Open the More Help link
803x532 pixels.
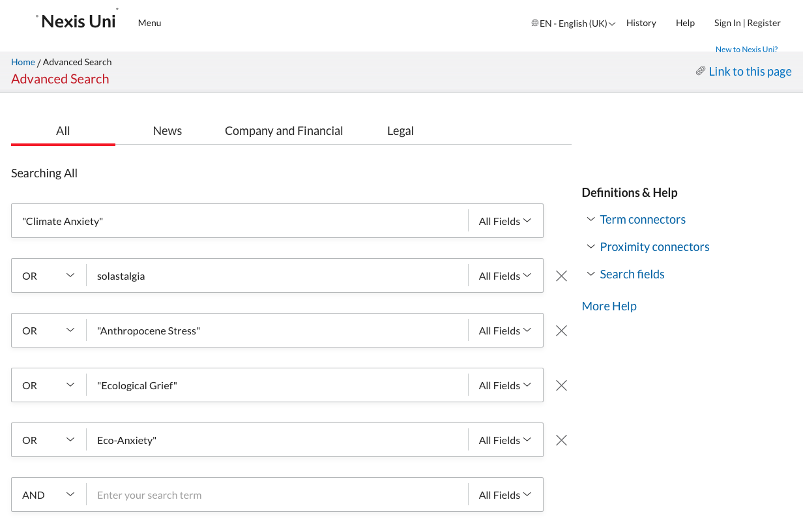coord(609,306)
